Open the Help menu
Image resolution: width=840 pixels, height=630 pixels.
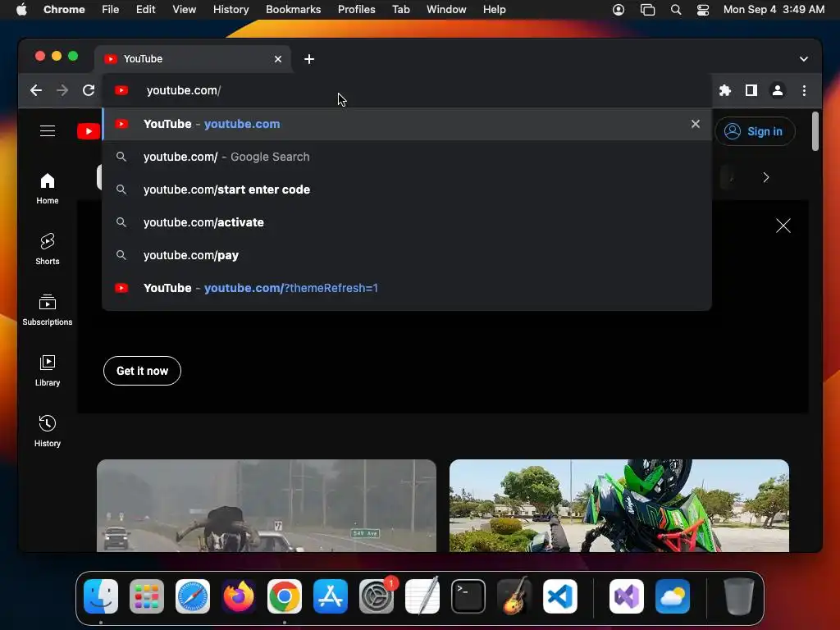tap(494, 10)
